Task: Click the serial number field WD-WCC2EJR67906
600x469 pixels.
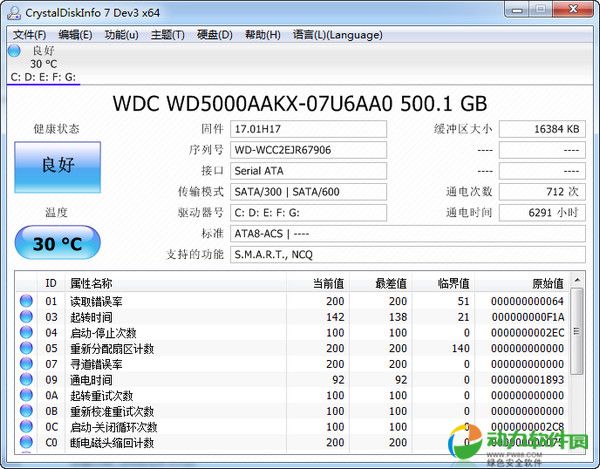Action: pos(308,150)
